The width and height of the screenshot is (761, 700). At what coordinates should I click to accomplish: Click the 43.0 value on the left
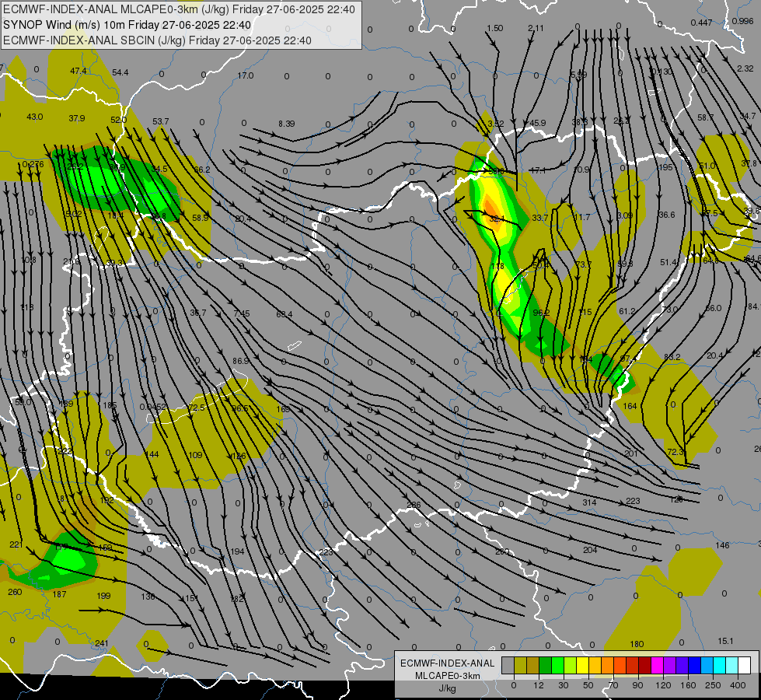(34, 117)
